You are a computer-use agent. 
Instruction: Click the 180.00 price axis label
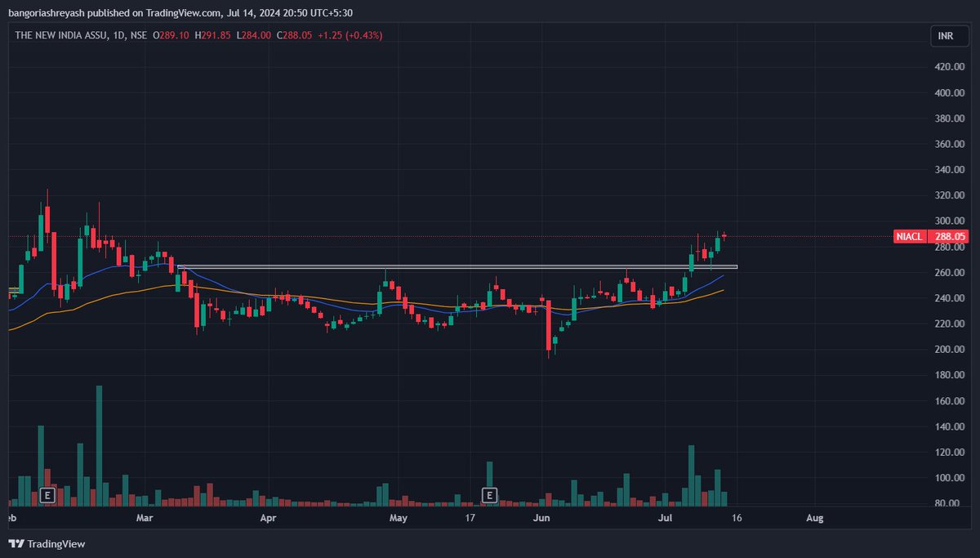click(951, 375)
